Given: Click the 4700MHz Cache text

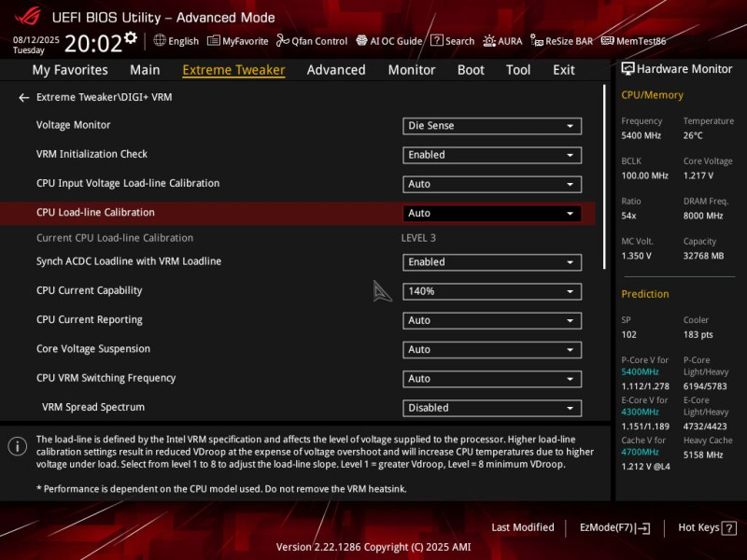Looking at the screenshot, I should click(640, 452).
